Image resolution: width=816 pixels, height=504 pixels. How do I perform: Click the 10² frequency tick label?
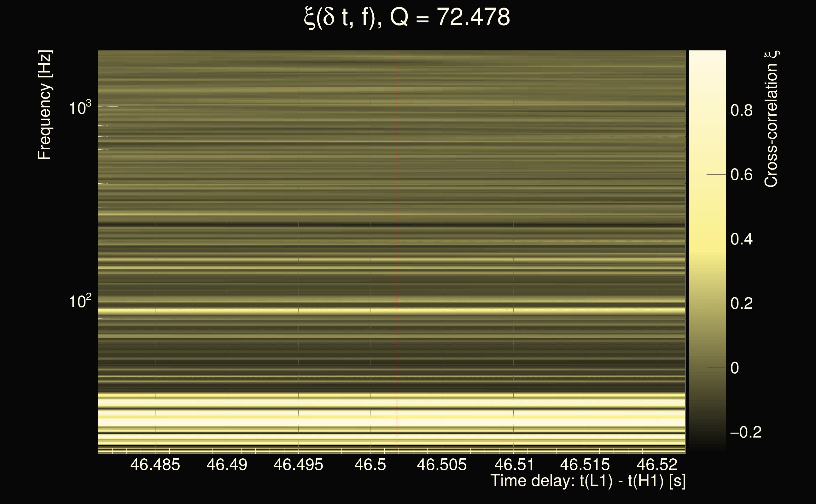[80, 301]
